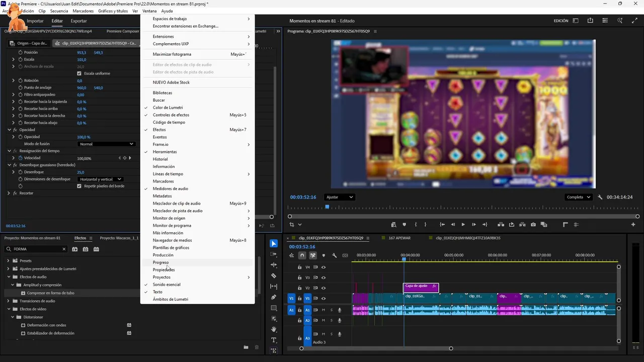Enable voice-over record on A3 track
Image resolution: width=644 pixels, height=362 pixels.
(340, 334)
